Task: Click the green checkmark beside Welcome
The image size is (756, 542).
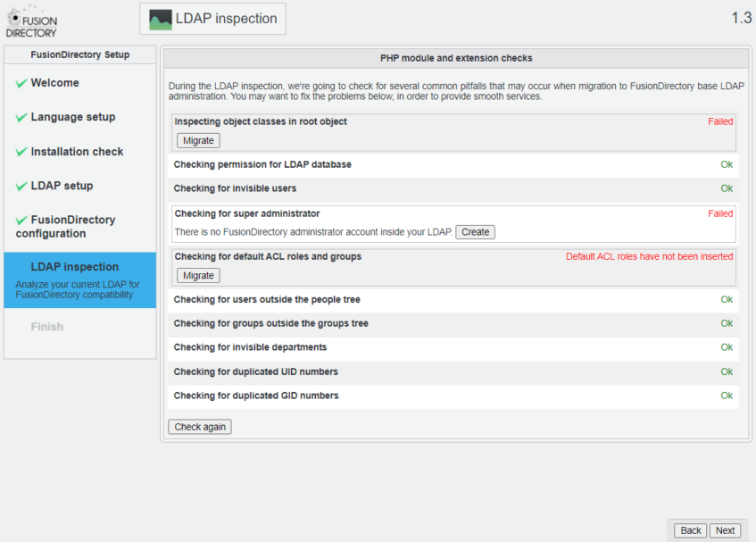Action: [x=21, y=83]
